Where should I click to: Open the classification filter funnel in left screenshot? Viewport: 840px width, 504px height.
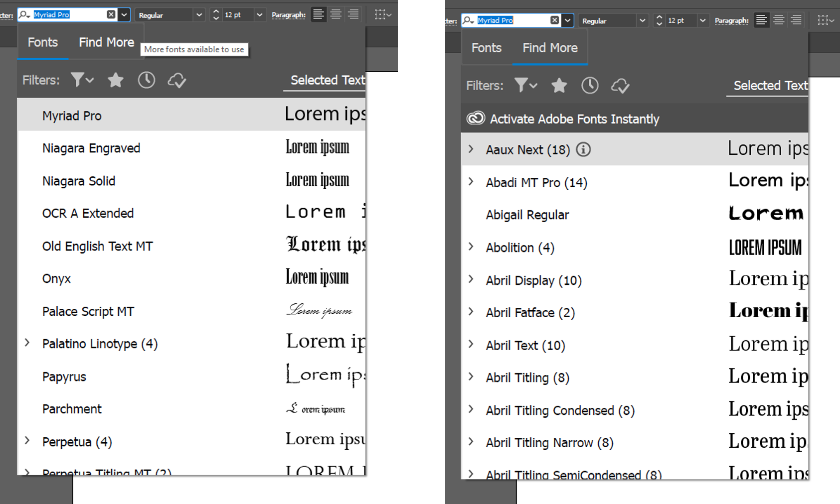pyautogui.click(x=82, y=80)
